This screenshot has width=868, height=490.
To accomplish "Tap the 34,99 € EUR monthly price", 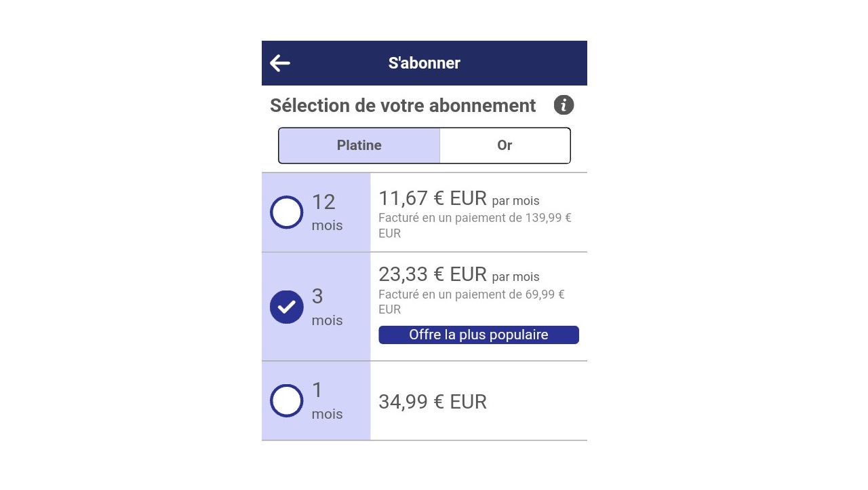I will pos(433,401).
